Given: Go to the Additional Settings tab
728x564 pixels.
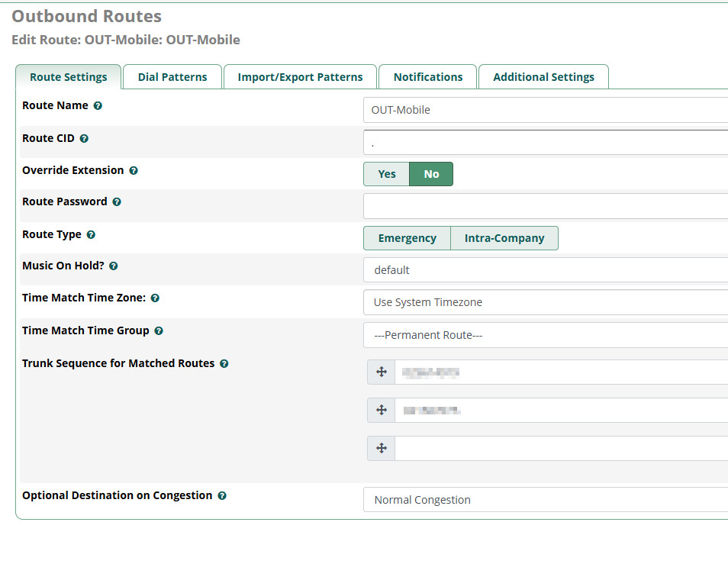Looking at the screenshot, I should 543,77.
